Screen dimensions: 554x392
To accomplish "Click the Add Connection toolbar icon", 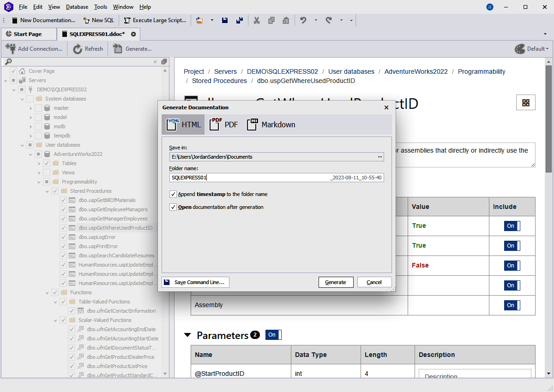I will [11, 48].
